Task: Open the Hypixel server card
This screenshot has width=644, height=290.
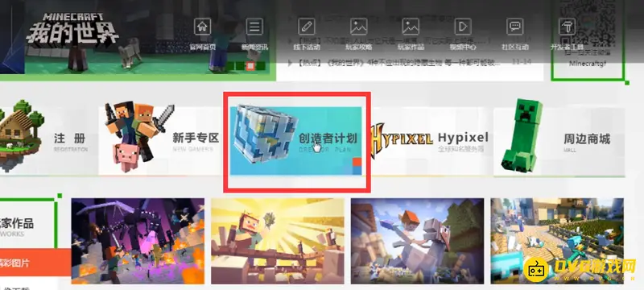Action: click(429, 141)
